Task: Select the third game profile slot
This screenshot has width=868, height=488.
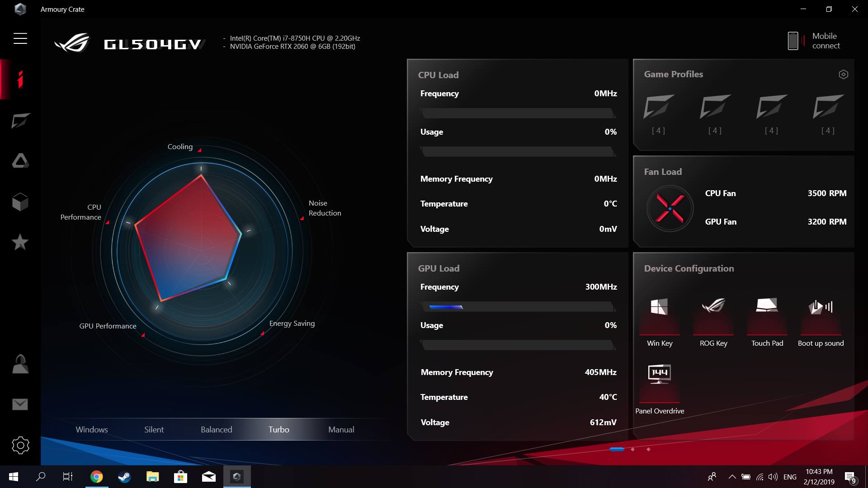Action: pyautogui.click(x=772, y=114)
